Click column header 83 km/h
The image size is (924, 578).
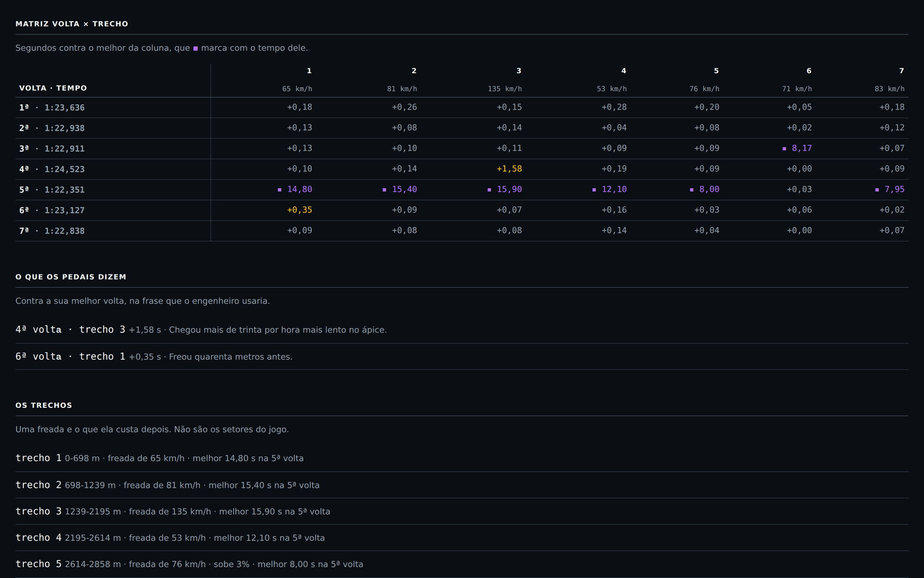(x=889, y=89)
